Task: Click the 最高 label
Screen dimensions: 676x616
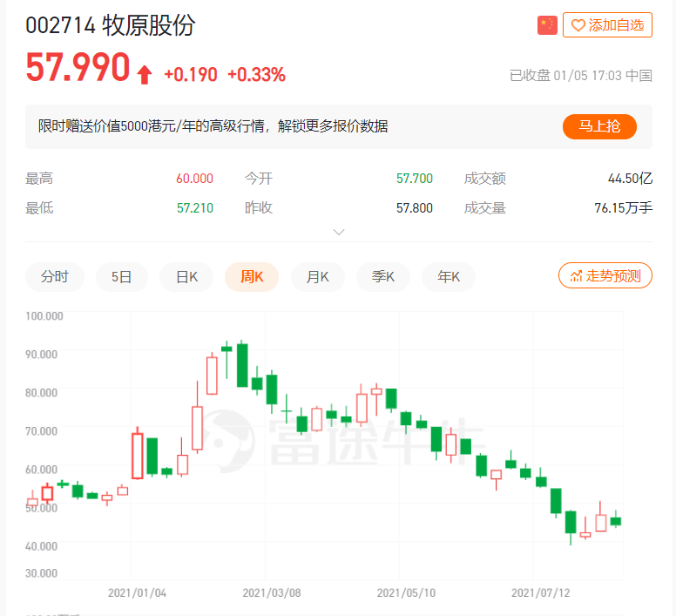Action: (x=39, y=179)
